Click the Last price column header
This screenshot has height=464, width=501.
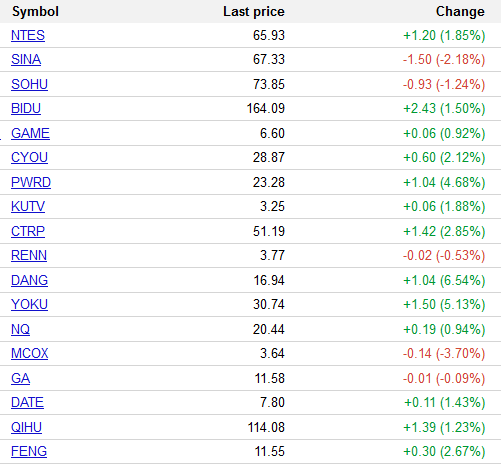pyautogui.click(x=254, y=12)
